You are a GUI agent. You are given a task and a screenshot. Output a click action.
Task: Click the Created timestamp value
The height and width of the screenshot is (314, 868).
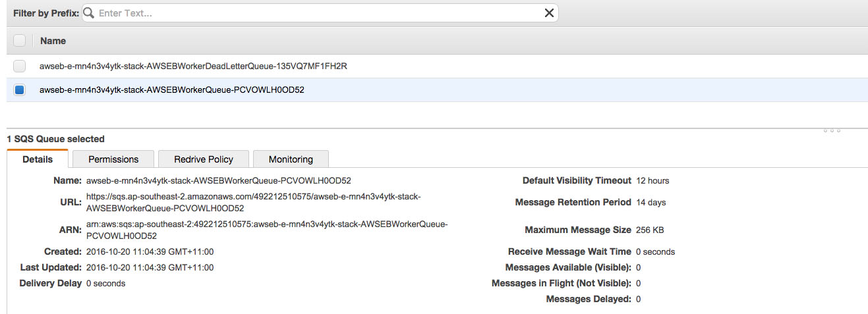(150, 251)
